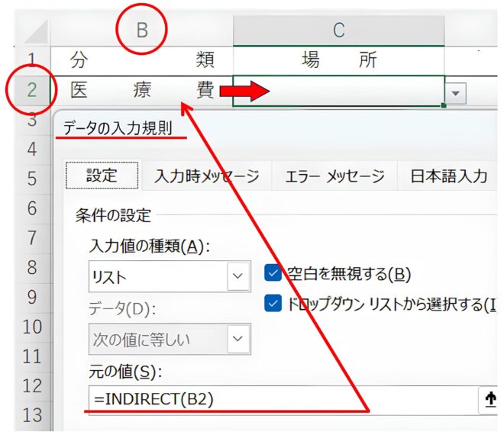Select row 7 header
This screenshot has width=504, height=435.
pyautogui.click(x=32, y=238)
